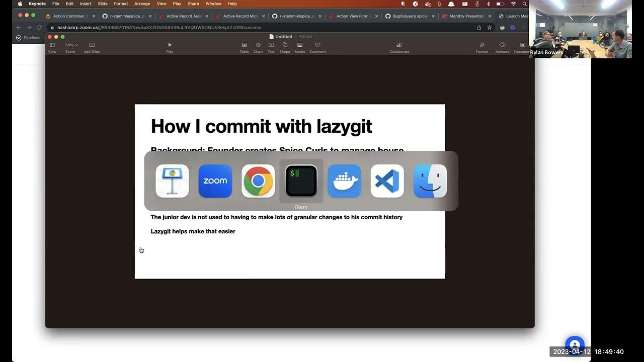Click the Keynote Play button
The image size is (644, 362).
170,48
